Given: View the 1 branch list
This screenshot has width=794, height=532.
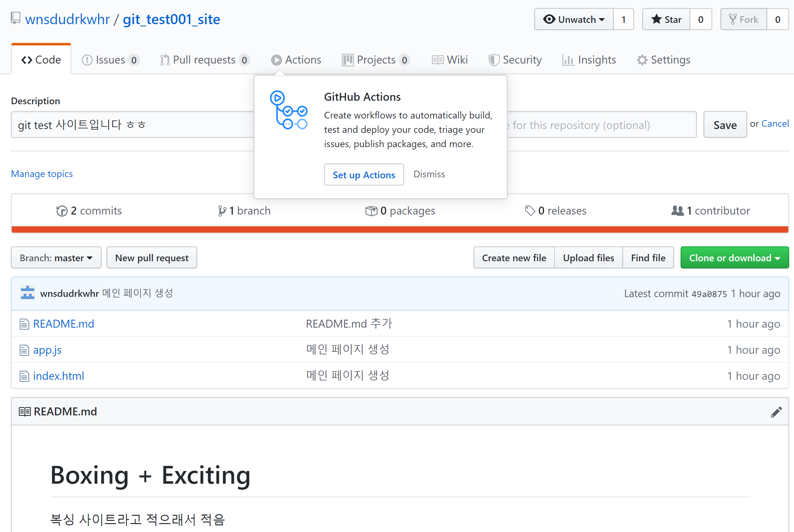Looking at the screenshot, I should click(x=244, y=211).
